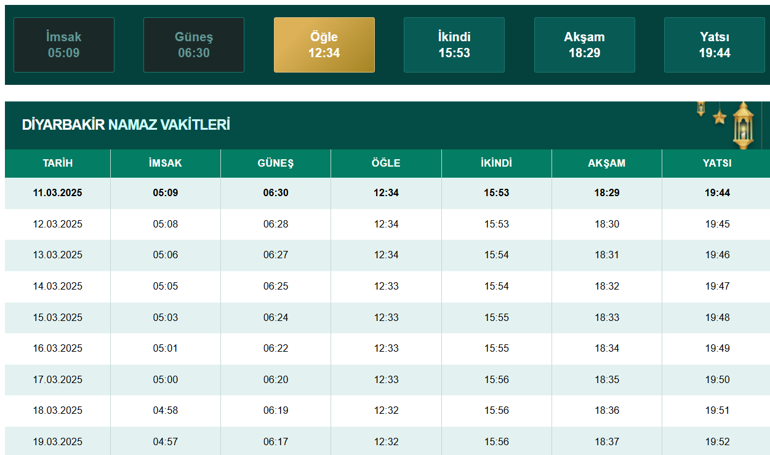This screenshot has height=455, width=770.
Task: Click the İKİNDİ column header
Action: (496, 163)
